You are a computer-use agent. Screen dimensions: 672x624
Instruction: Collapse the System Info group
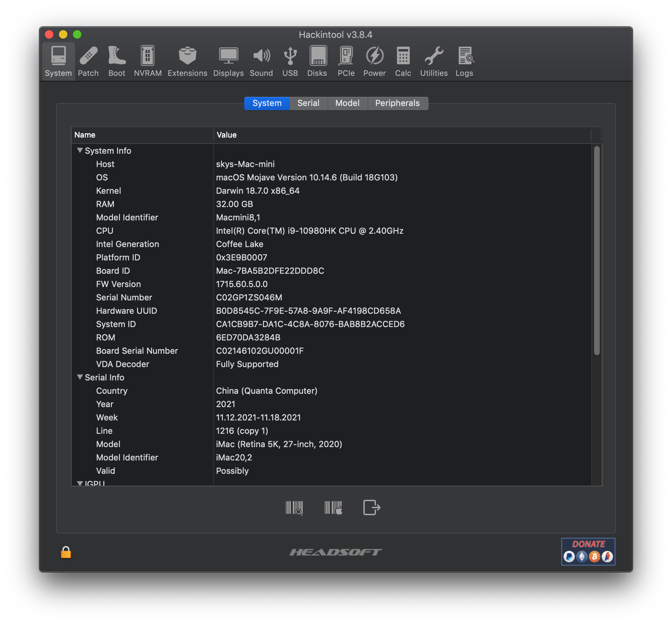(x=80, y=151)
